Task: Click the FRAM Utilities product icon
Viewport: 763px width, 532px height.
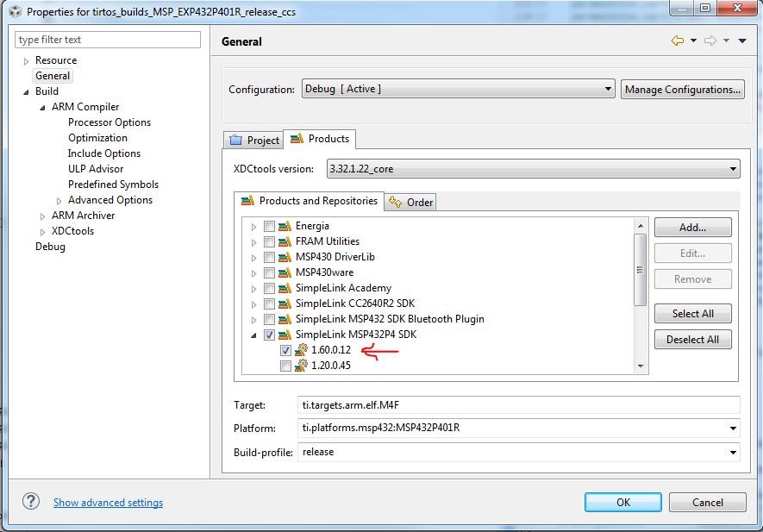Action: click(285, 242)
